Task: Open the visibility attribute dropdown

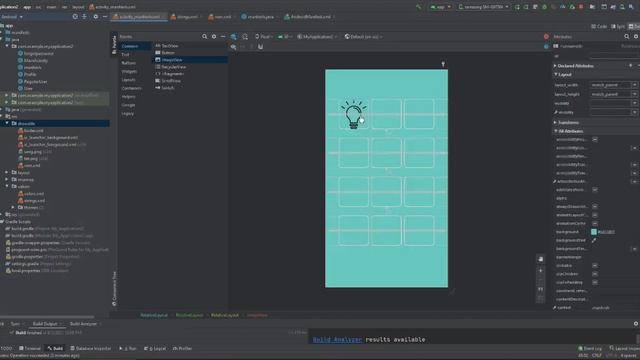Action: click(634, 103)
